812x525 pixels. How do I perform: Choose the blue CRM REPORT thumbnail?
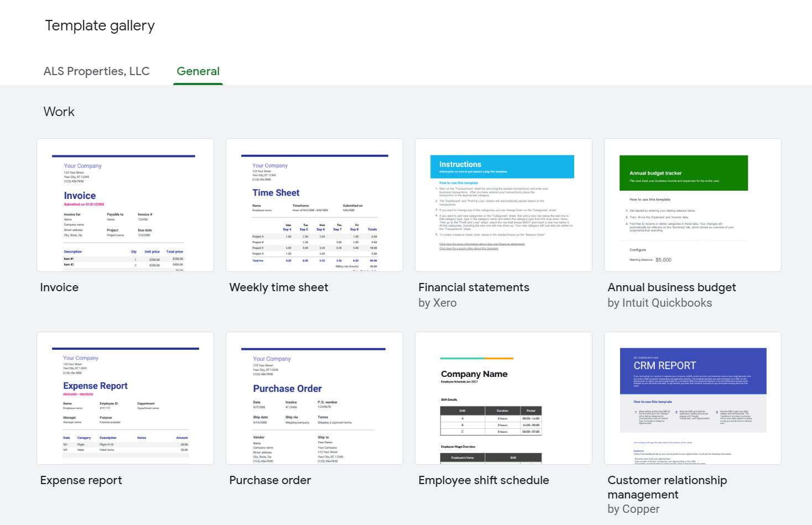[x=693, y=398]
